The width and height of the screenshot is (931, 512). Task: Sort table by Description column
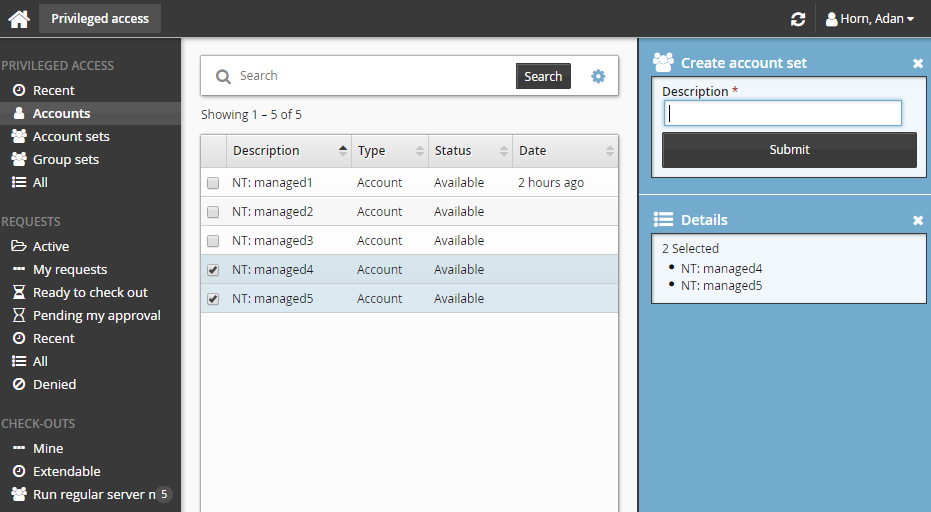click(x=288, y=151)
